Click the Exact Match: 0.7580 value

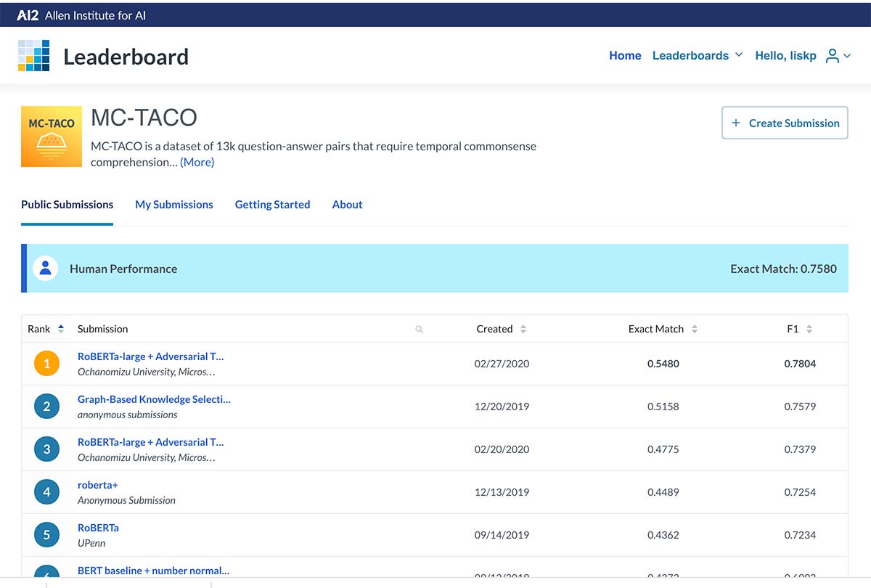coord(783,269)
